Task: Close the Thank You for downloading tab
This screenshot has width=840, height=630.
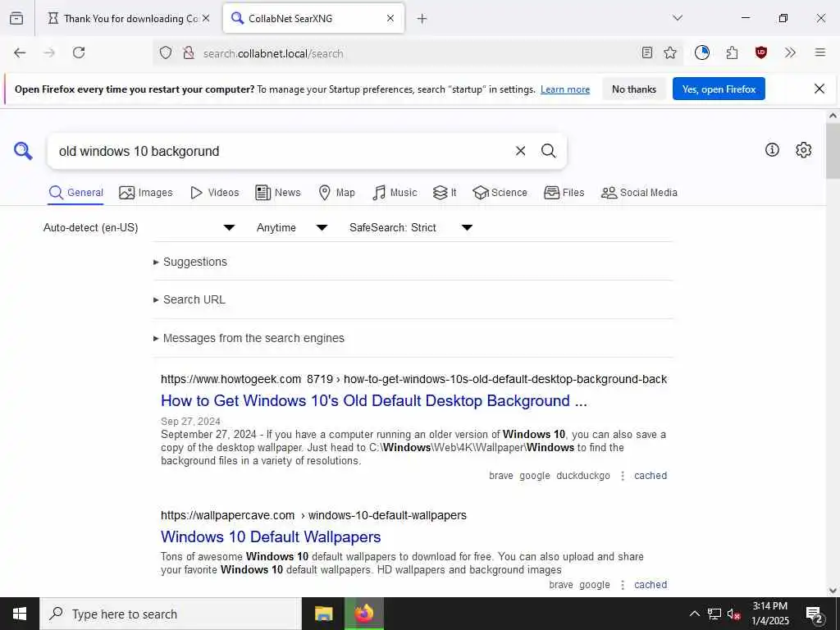Action: coord(206,18)
